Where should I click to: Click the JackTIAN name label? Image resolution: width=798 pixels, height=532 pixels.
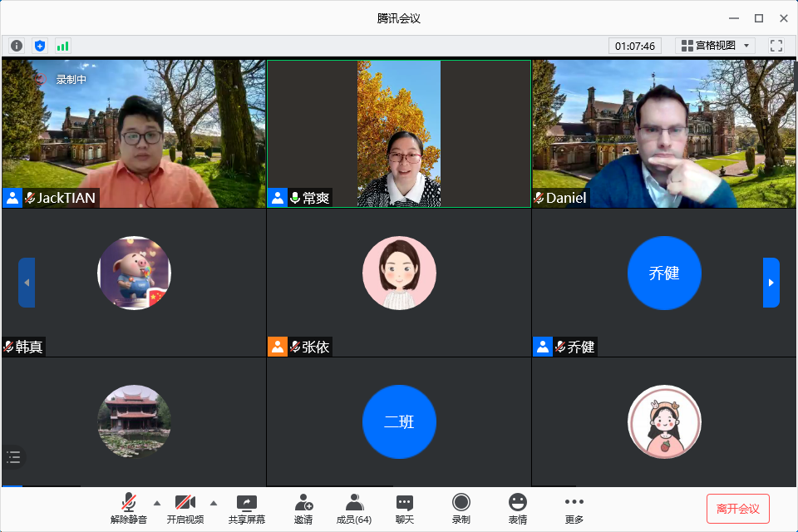66,198
